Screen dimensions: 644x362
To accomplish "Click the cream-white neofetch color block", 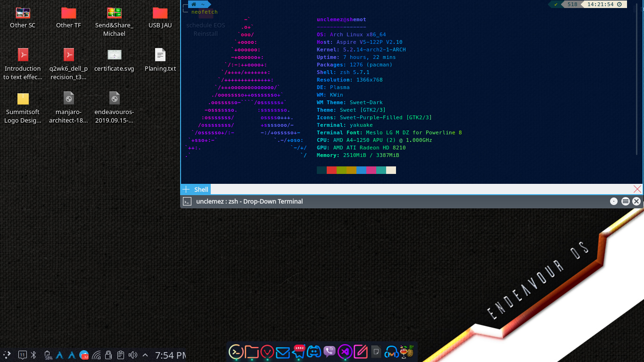I will [391, 170].
